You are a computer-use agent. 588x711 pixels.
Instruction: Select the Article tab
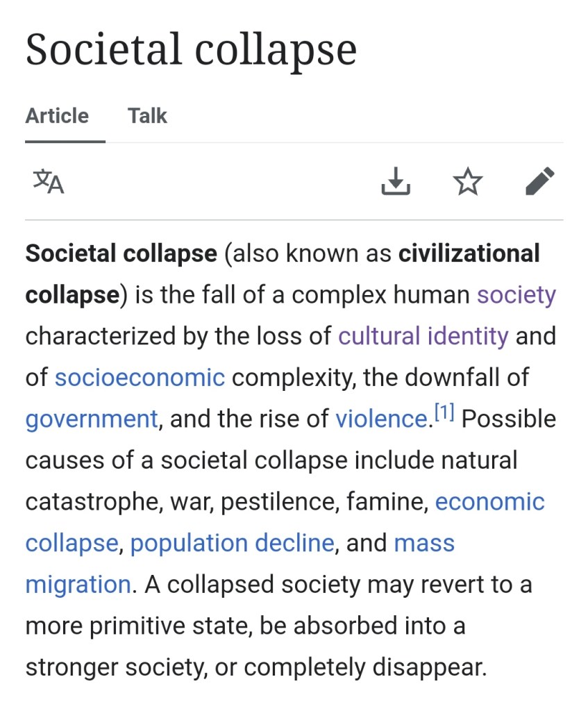pos(57,115)
